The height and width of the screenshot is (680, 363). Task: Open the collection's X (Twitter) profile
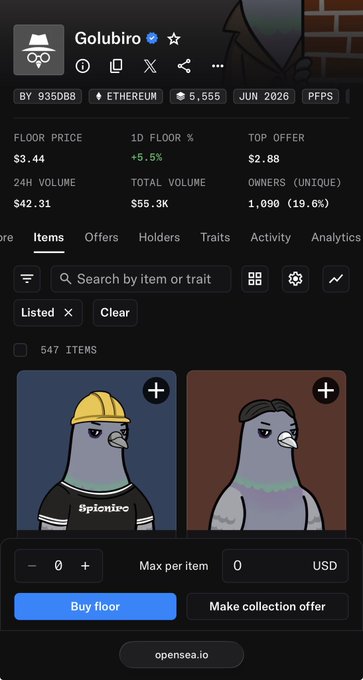(x=150, y=66)
